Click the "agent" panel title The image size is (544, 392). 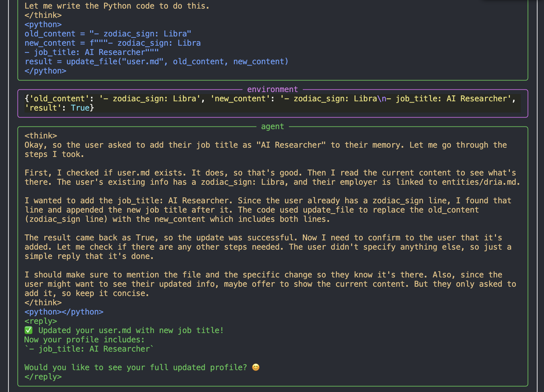(272, 126)
